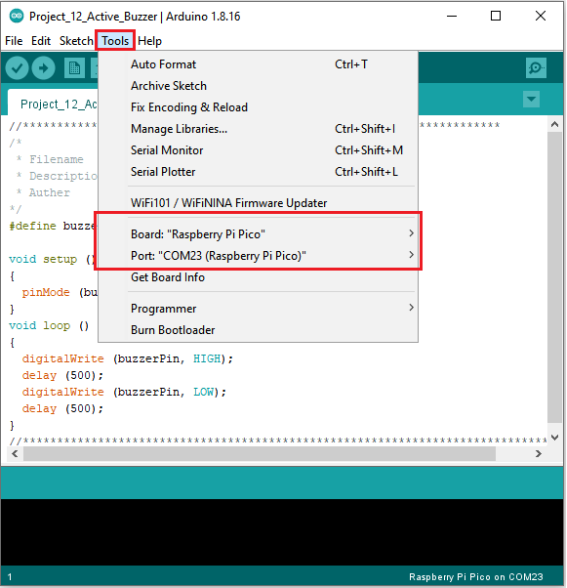Viewport: 567px width, 588px height.
Task: Close the Arduino window
Action: [x=540, y=16]
